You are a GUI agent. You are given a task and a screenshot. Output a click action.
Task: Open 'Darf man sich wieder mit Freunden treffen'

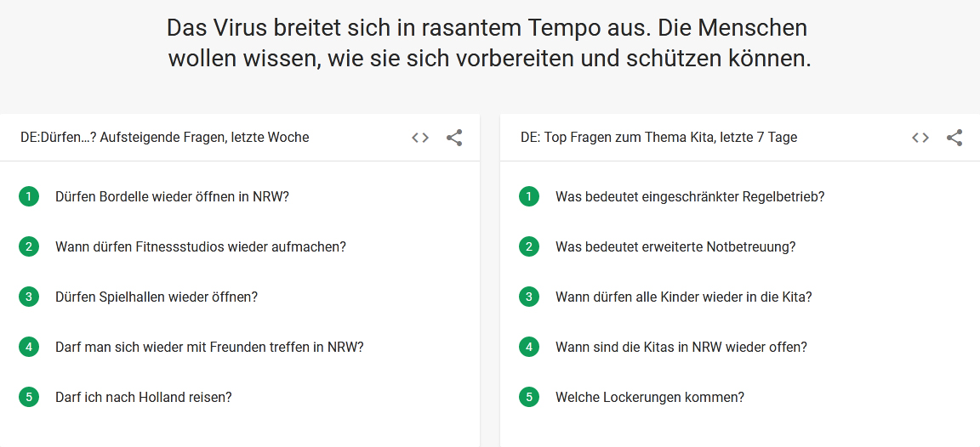pyautogui.click(x=209, y=347)
